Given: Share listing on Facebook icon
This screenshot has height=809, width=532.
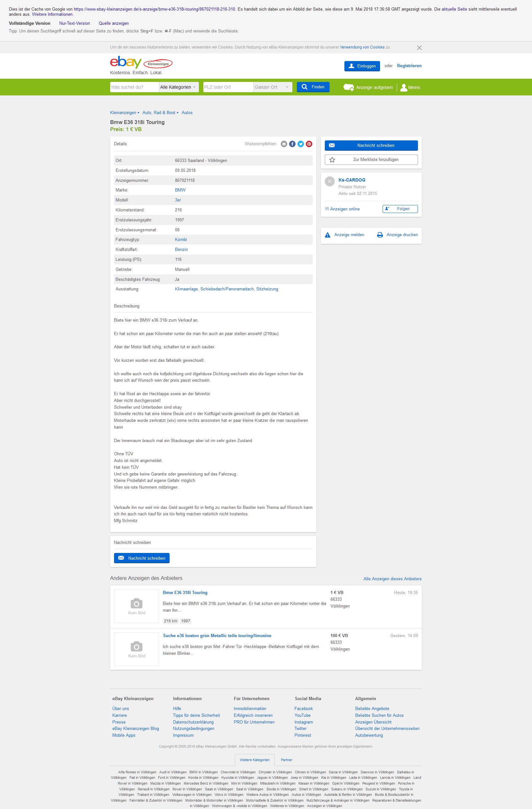Looking at the screenshot, I should (292, 144).
